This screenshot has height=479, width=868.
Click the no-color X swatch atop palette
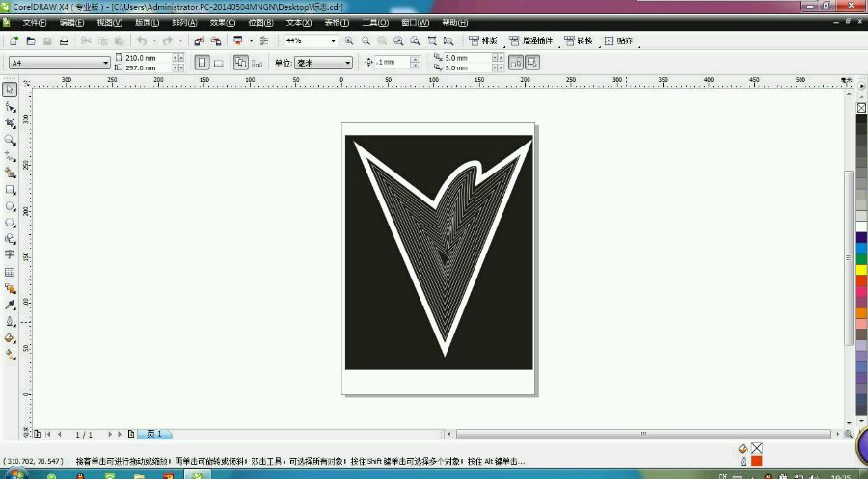pos(861,108)
